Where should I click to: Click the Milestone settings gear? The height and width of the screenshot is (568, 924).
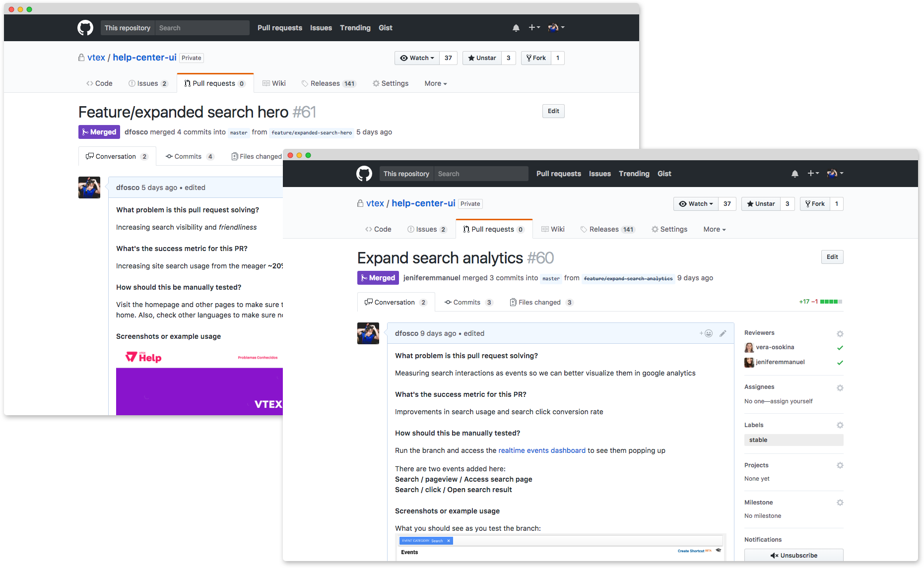tap(840, 503)
